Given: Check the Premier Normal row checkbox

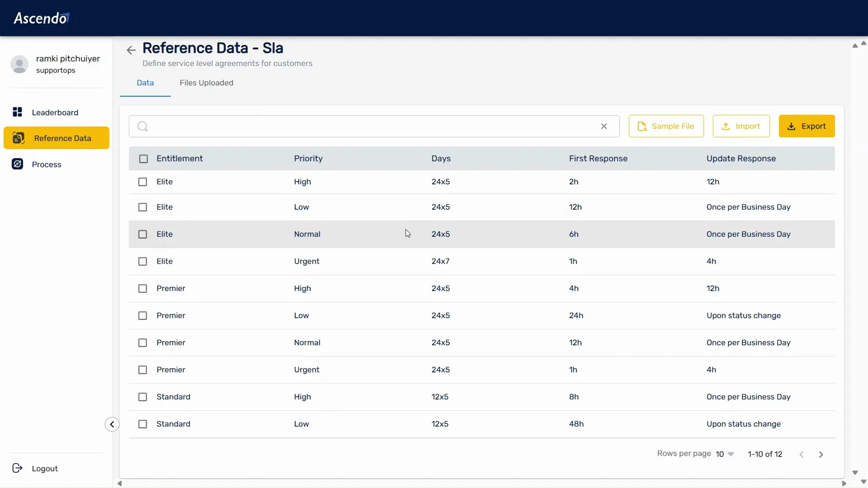Looking at the screenshot, I should click(x=143, y=343).
